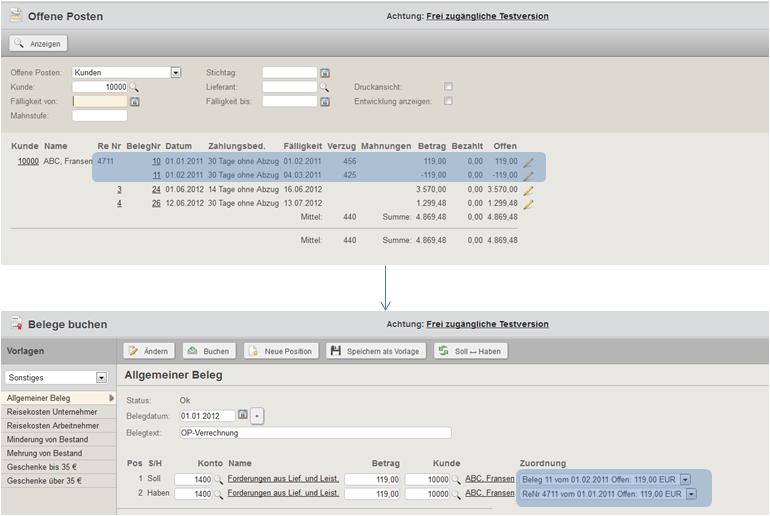
Task: Click account search icon in position 1 row
Action: point(219,479)
